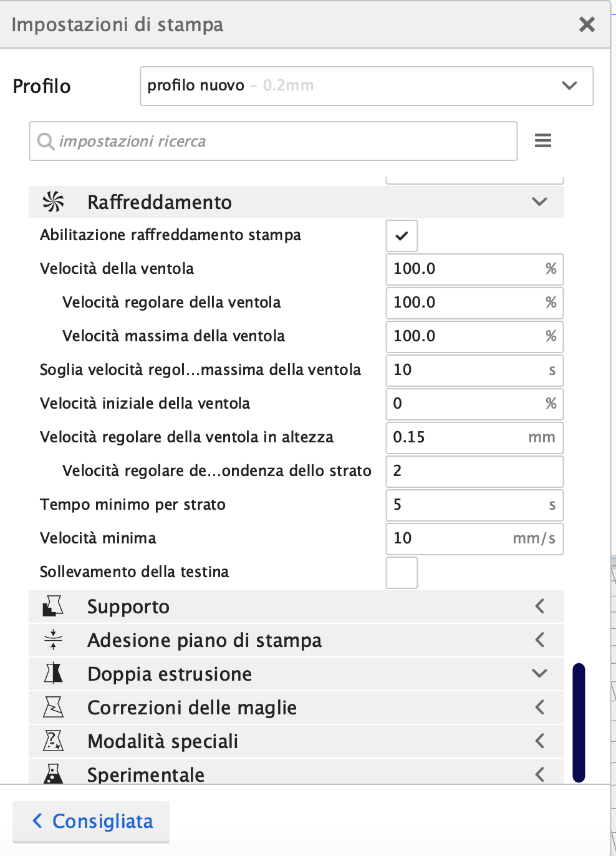This screenshot has height=856, width=616.
Task: Expand the Supporto section arrow
Action: coord(540,606)
